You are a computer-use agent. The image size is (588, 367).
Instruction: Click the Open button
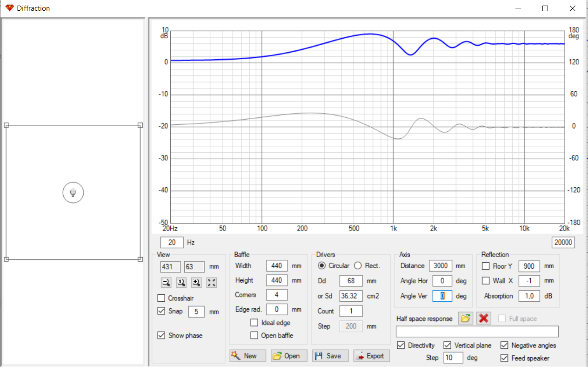(x=289, y=356)
